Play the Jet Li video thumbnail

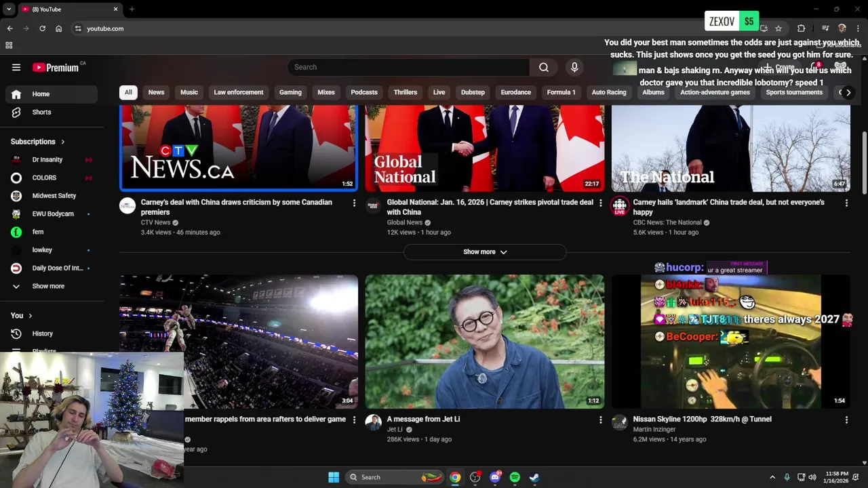tap(484, 341)
